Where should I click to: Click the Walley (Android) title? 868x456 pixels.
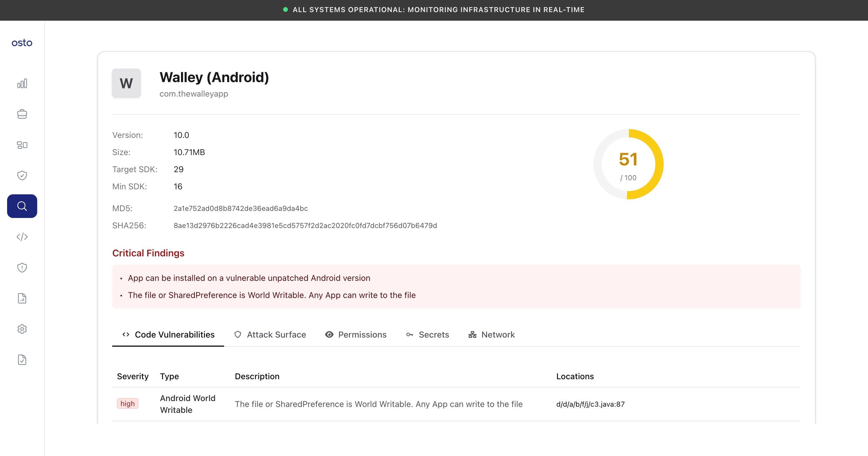coord(214,77)
